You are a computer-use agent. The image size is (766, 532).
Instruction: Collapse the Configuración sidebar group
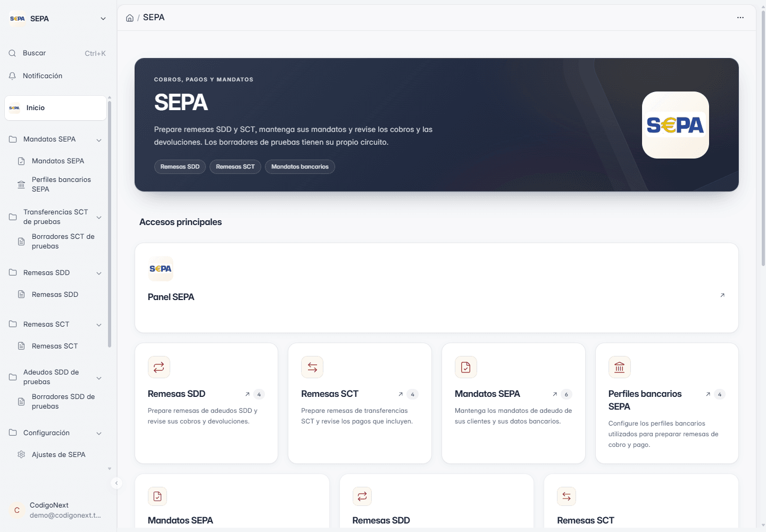(x=99, y=434)
